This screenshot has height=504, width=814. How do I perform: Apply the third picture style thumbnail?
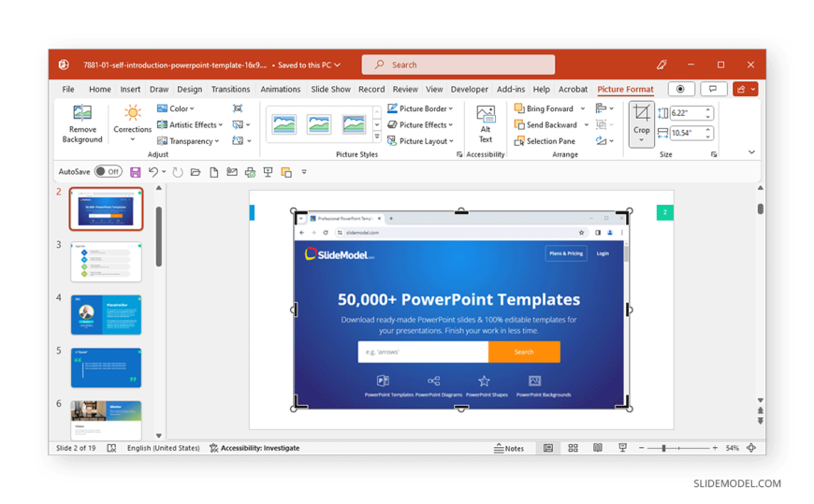[354, 124]
